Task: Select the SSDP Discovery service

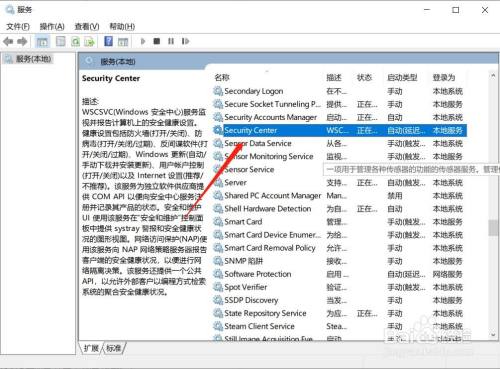Action: pos(340,300)
